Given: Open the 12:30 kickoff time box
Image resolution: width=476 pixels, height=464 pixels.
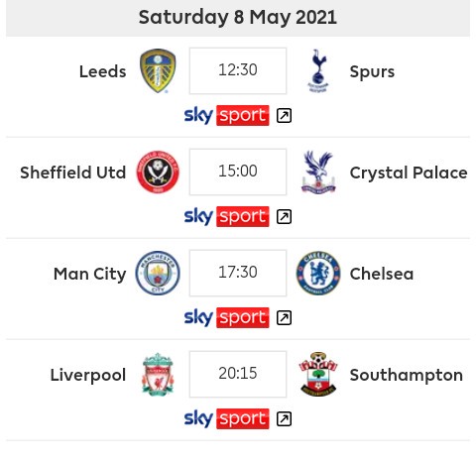Looking at the screenshot, I should pyautogui.click(x=238, y=70).
